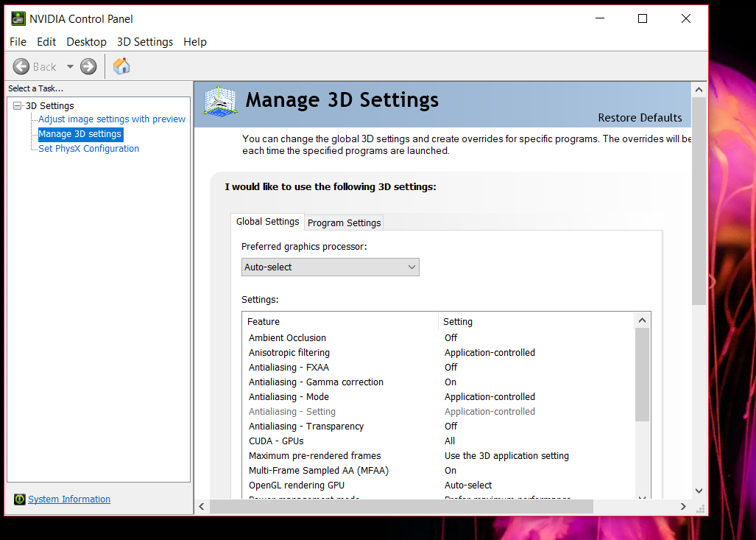The height and width of the screenshot is (540, 756).
Task: Select Maximum pre-rendered frames row
Action: (x=438, y=455)
